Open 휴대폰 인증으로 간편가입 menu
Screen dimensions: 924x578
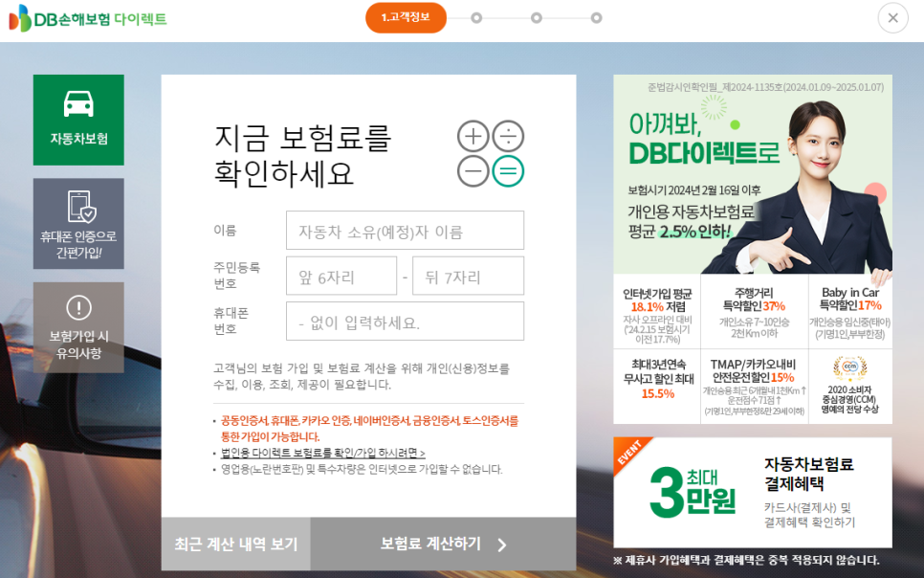coord(78,224)
